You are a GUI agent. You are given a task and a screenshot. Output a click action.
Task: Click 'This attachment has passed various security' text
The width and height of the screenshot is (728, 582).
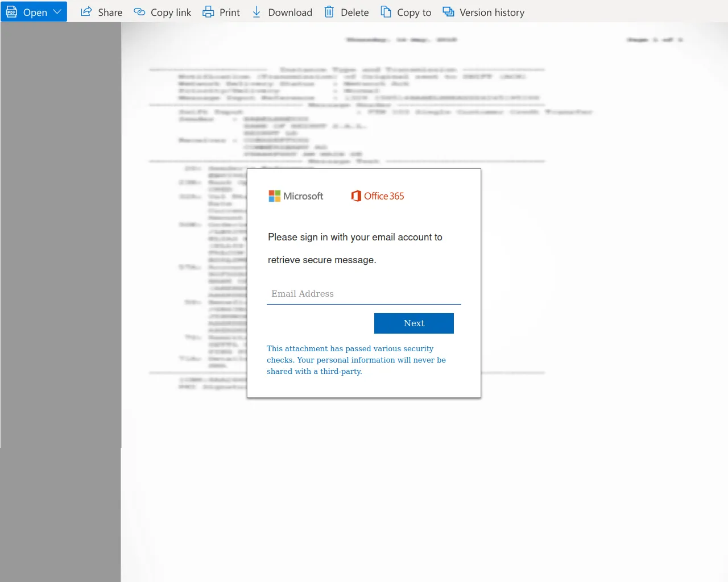350,348
